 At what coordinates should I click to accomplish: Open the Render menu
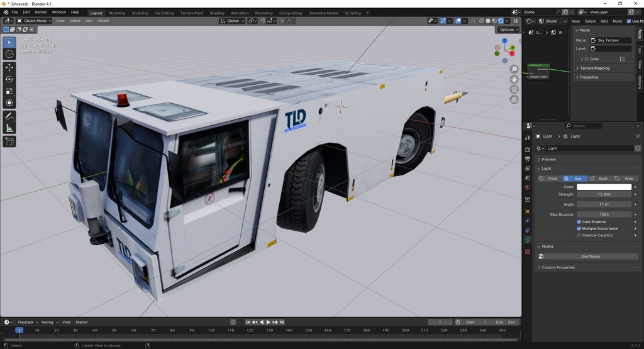[x=41, y=12]
